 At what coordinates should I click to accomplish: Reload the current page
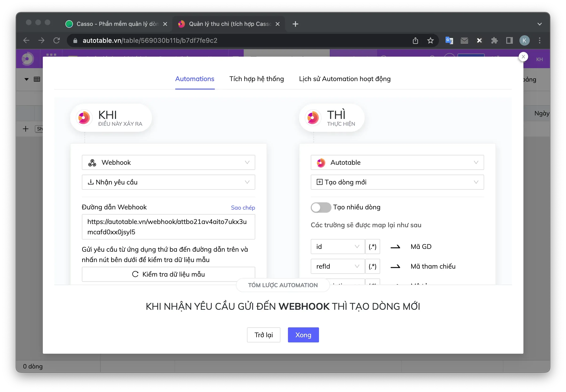(56, 40)
